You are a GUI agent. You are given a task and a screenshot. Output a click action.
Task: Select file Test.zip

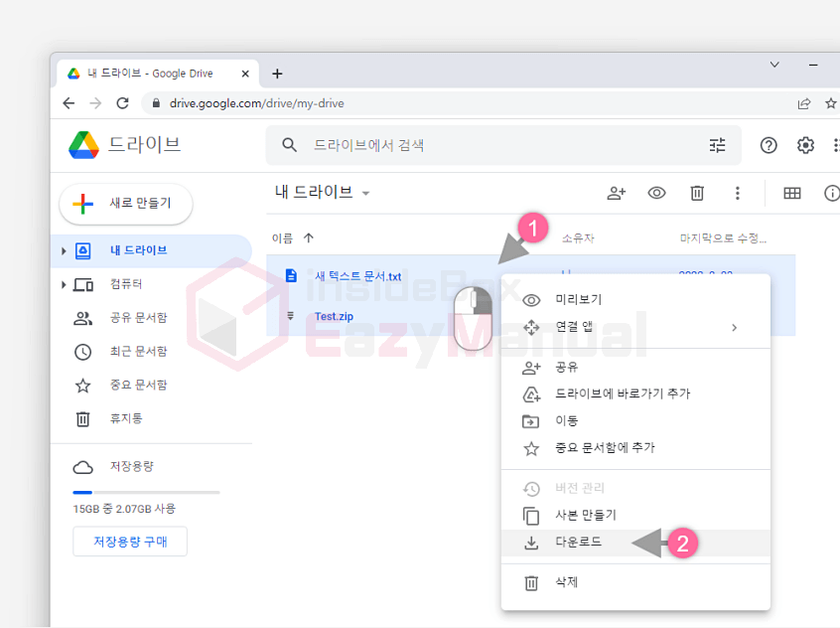pos(334,316)
